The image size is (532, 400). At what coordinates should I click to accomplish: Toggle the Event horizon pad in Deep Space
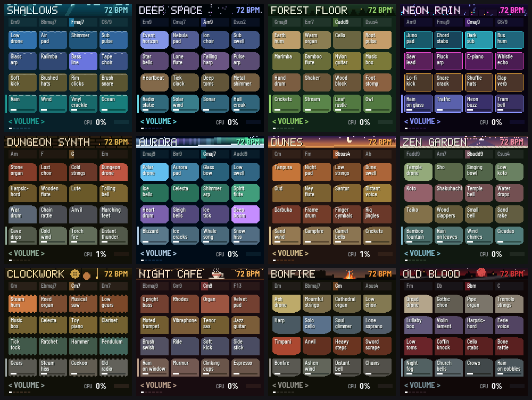click(154, 40)
